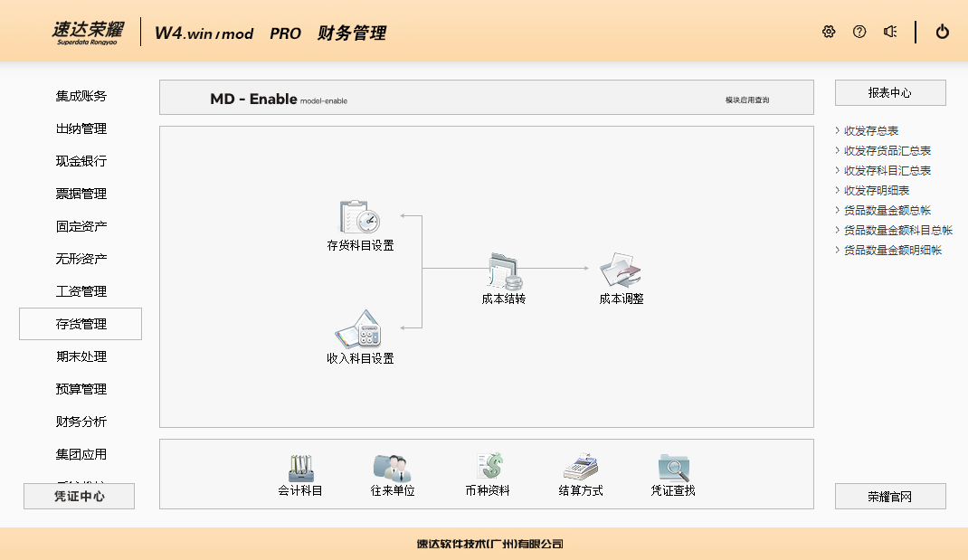Open settings gear in header

tap(829, 32)
